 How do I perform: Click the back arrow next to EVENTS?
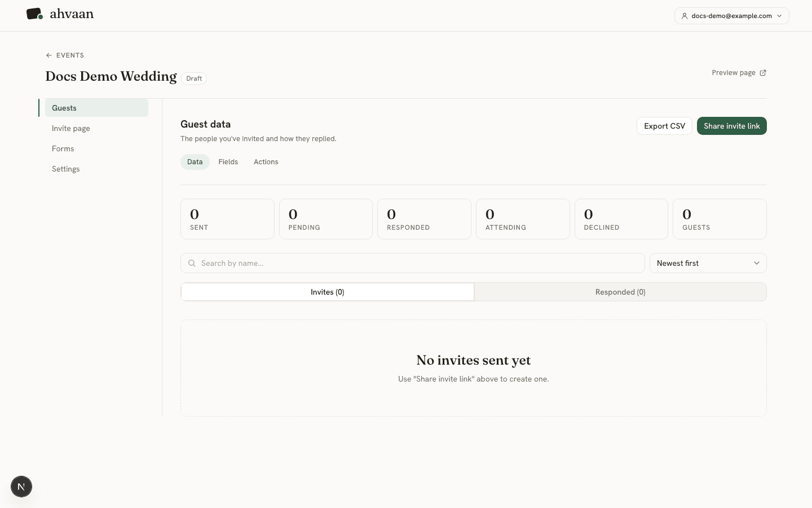tap(49, 55)
